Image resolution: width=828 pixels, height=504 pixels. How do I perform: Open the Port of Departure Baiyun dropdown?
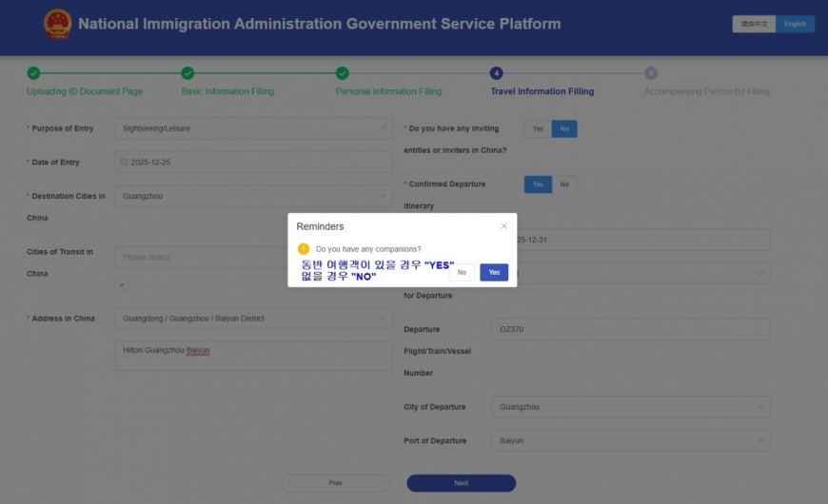click(631, 441)
